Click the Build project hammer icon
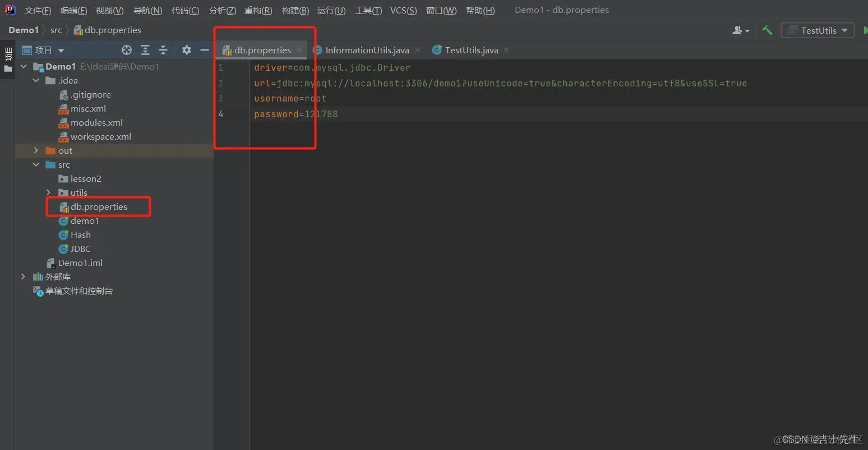 [767, 30]
